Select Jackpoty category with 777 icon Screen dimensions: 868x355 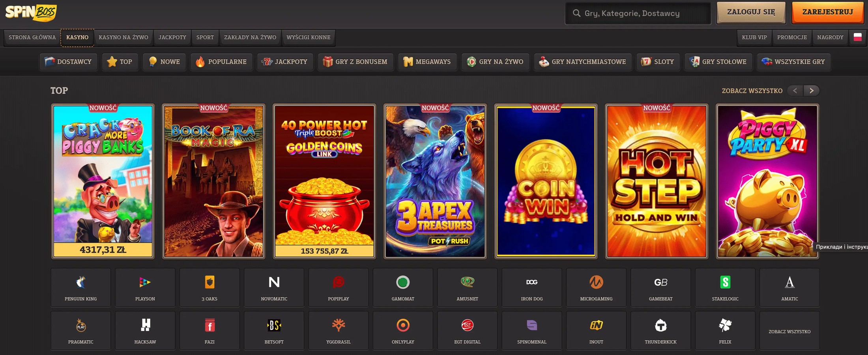point(285,62)
